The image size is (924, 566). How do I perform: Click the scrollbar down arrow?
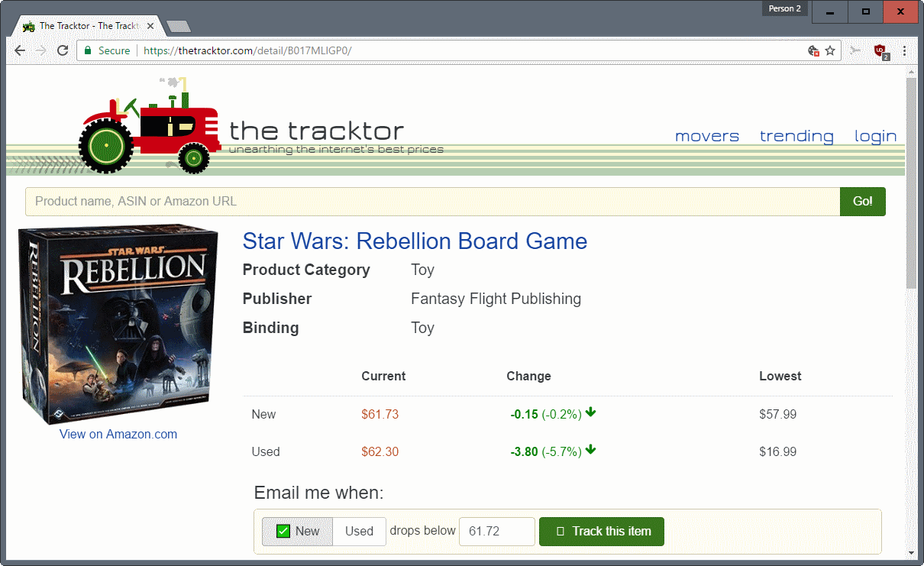coord(911,552)
